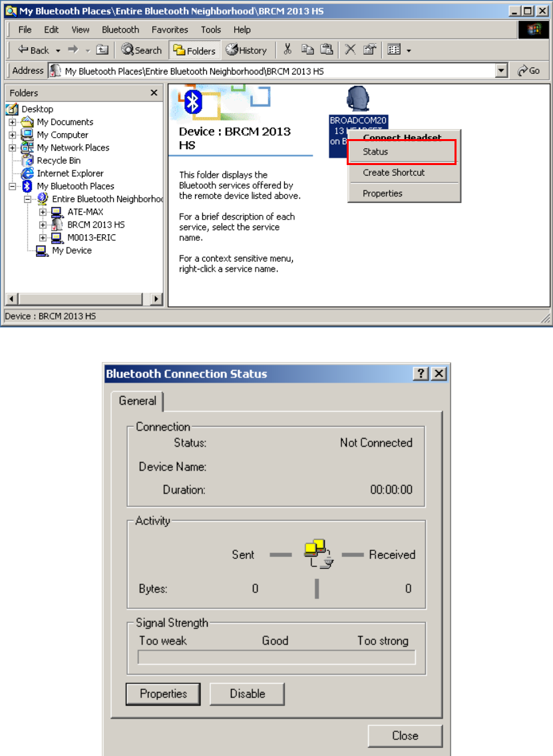553x756 pixels.
Task: Choose Connect Headset in context menu
Action: click(402, 137)
